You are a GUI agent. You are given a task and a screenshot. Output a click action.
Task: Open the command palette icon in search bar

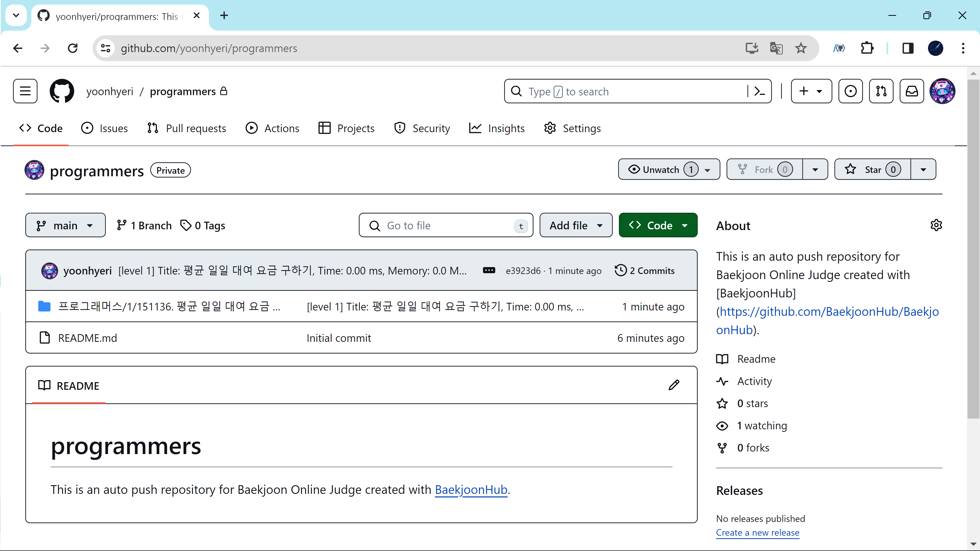click(x=759, y=91)
